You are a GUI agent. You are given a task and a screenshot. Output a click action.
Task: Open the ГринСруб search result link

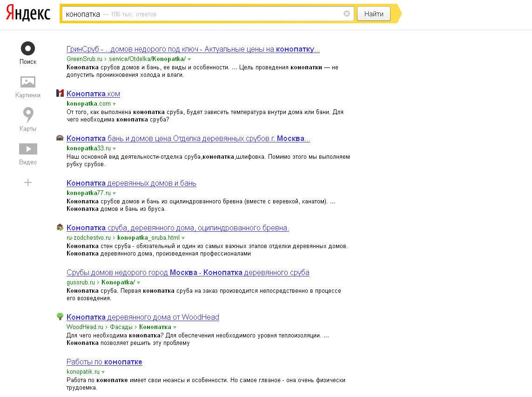click(193, 49)
